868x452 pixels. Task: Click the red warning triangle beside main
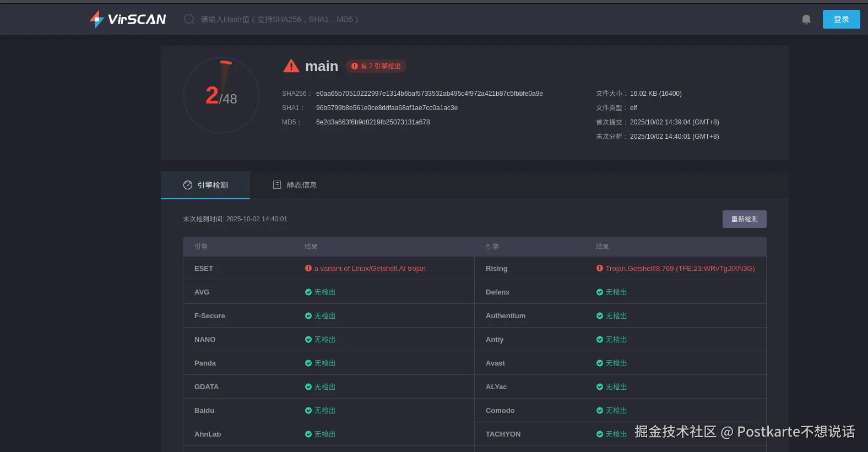pos(291,67)
